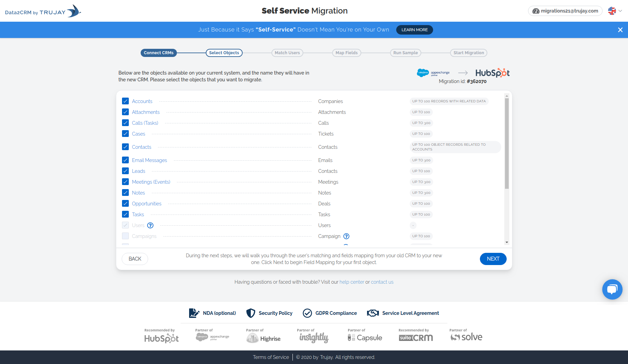Click the help icon next to Campaign
The image size is (628, 364).
[346, 236]
